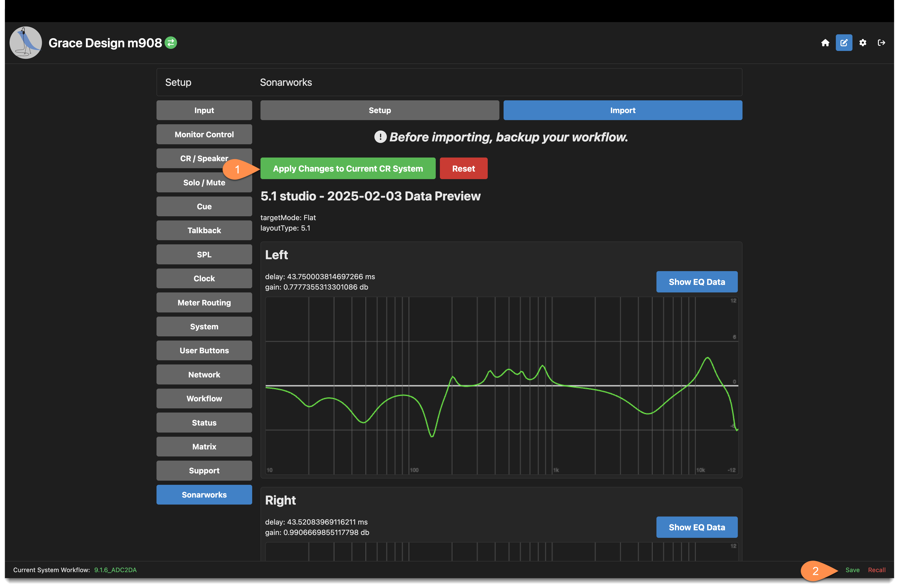The image size is (899, 588).
Task: Select the Workflow section
Action: point(204,398)
